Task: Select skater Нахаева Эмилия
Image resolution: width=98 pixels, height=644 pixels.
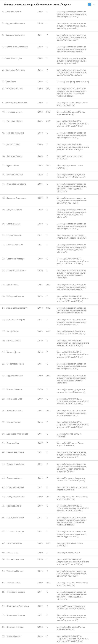Action: [x=14, y=390]
